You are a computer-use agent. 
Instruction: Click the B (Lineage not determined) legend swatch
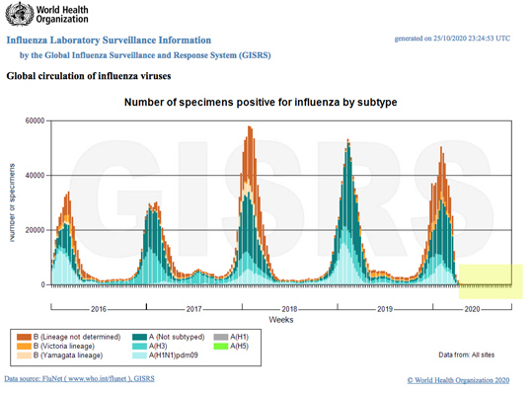pyautogui.click(x=24, y=337)
